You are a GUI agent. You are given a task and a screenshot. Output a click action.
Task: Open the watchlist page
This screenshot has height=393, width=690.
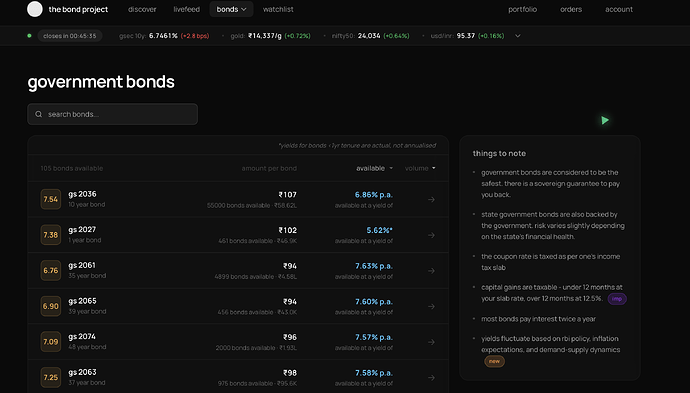coord(278,9)
